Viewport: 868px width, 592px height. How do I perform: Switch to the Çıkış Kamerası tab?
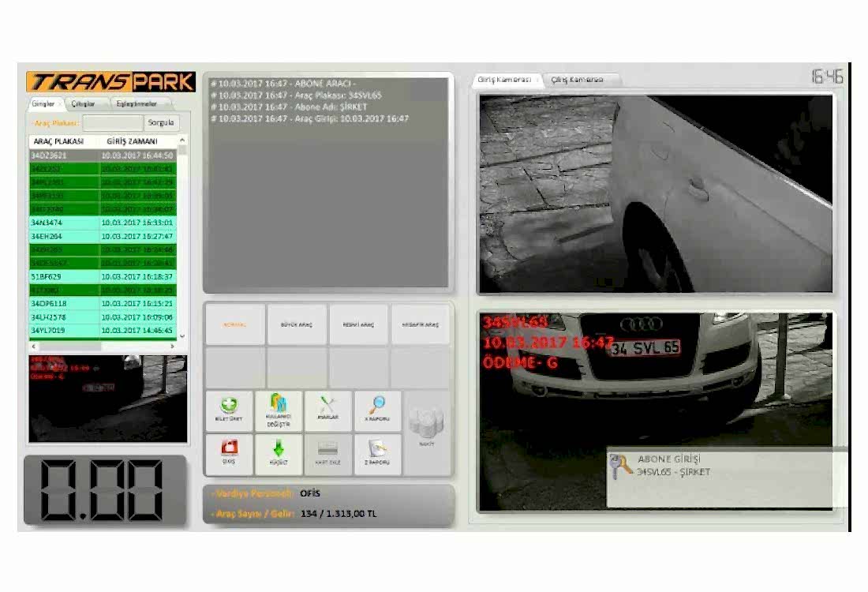580,80
